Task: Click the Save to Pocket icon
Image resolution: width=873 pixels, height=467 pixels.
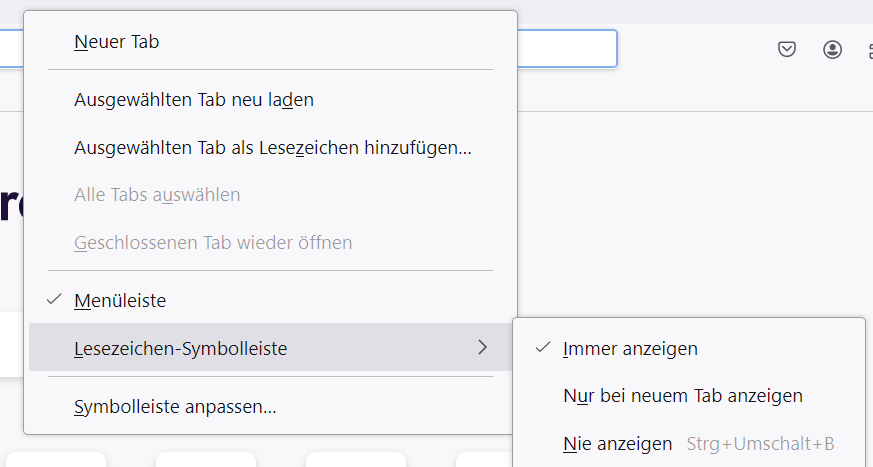Action: click(787, 49)
